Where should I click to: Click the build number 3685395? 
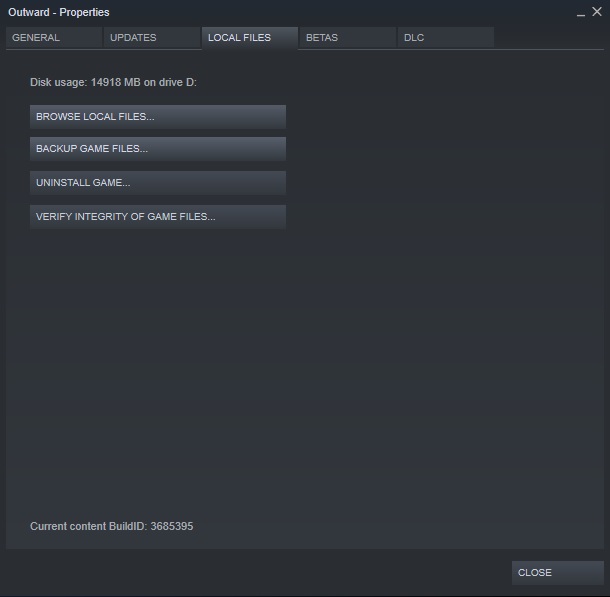point(171,526)
